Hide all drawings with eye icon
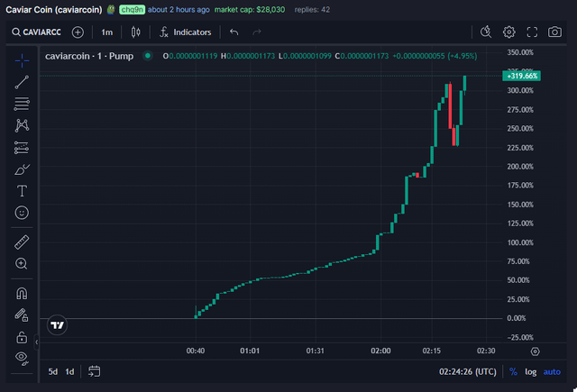Image resolution: width=577 pixels, height=392 pixels. pos(22,358)
